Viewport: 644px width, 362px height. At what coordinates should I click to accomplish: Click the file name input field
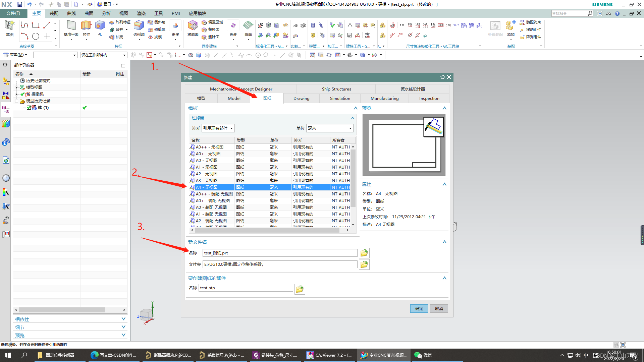pyautogui.click(x=280, y=253)
